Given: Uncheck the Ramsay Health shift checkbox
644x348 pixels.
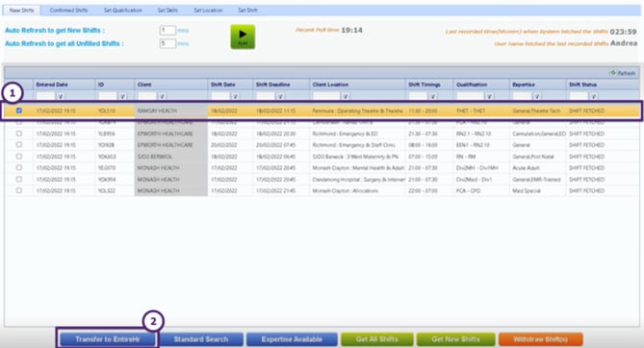Looking at the screenshot, I should point(19,111).
